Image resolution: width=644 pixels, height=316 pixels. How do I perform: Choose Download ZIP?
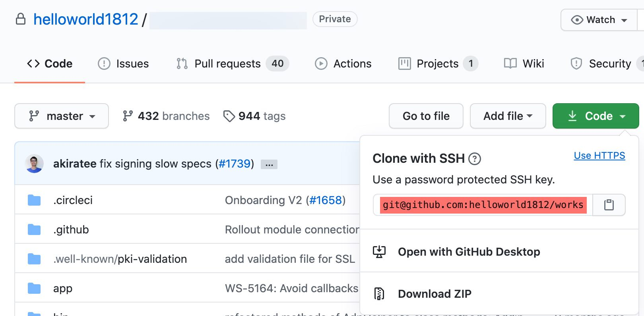click(x=435, y=294)
